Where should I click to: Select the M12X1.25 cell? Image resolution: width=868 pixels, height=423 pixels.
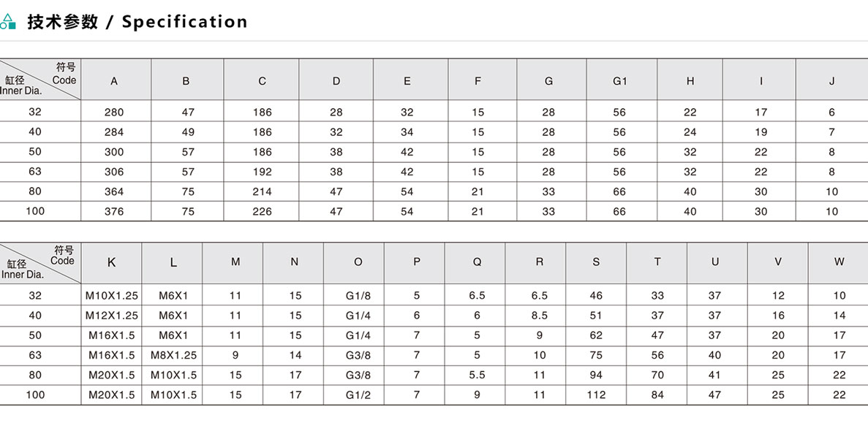click(112, 316)
